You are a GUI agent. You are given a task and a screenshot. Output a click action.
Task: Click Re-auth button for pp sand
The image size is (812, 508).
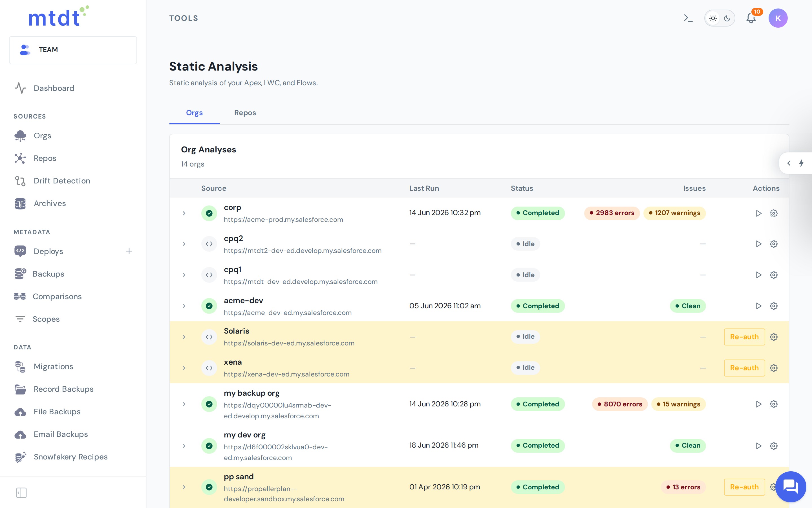pos(744,487)
